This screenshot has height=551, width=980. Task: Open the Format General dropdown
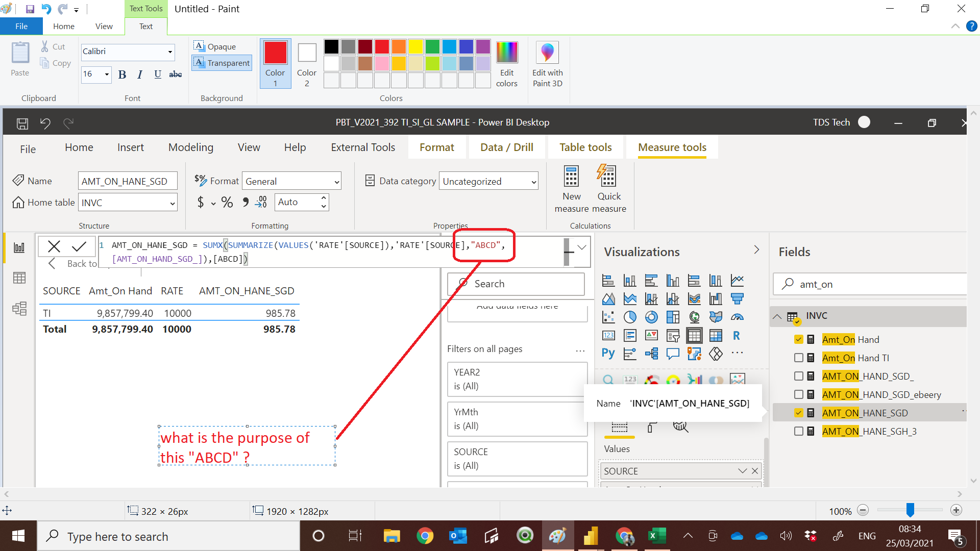(291, 182)
